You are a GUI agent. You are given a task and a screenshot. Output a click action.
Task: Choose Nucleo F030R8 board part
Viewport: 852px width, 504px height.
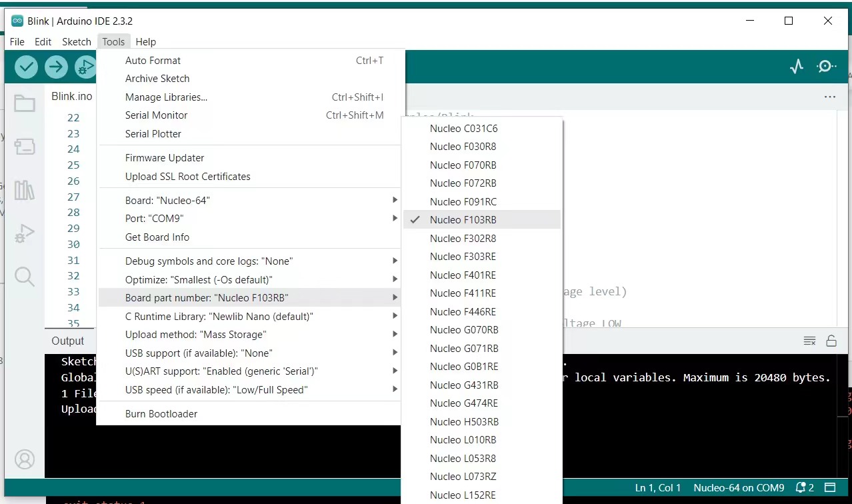coord(482,147)
